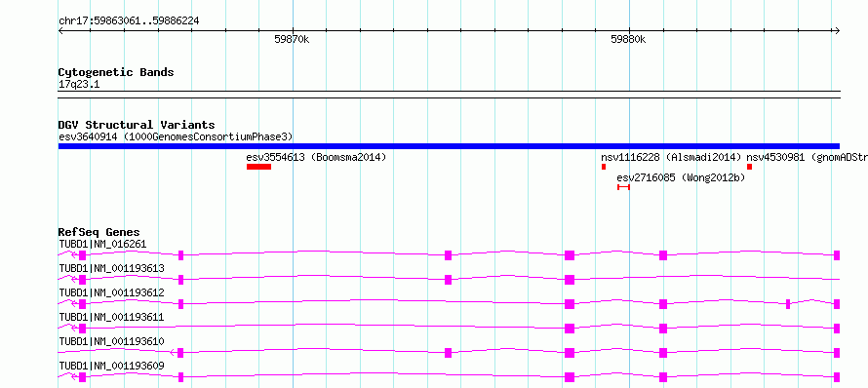The height and width of the screenshot is (388, 868).
Task: Select the red esv3554613 Boomsma2014 variant block
Action: coord(258,167)
